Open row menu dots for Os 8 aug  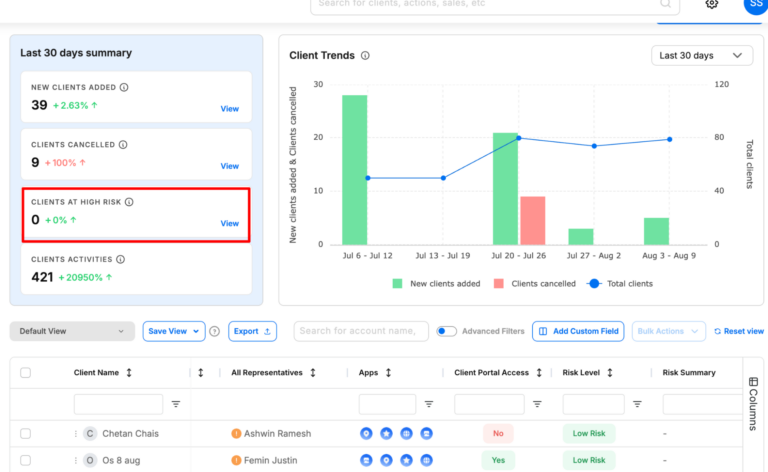click(75, 460)
